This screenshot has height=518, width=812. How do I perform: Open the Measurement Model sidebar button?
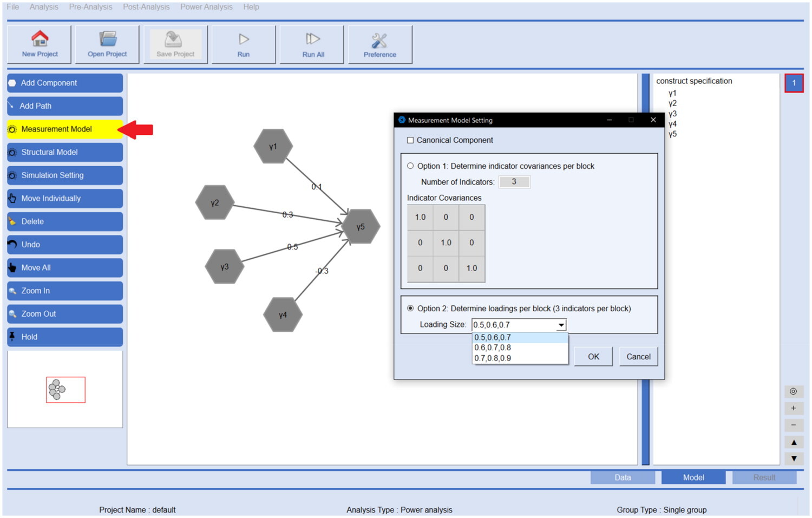click(65, 129)
